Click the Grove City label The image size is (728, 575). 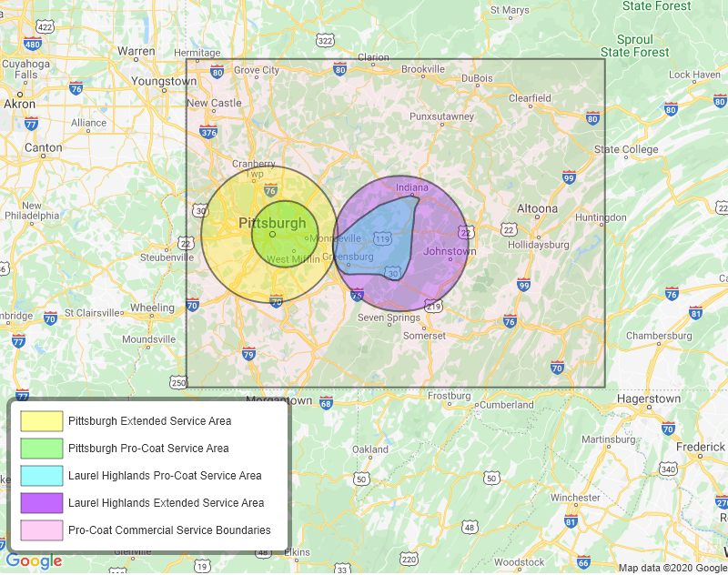coord(257,70)
